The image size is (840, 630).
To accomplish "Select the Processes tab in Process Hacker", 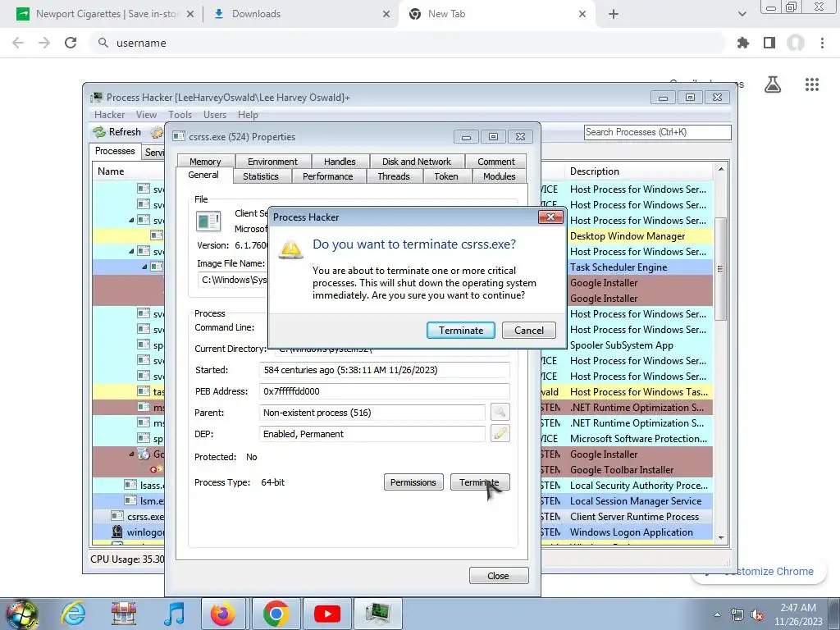I will tap(115, 151).
